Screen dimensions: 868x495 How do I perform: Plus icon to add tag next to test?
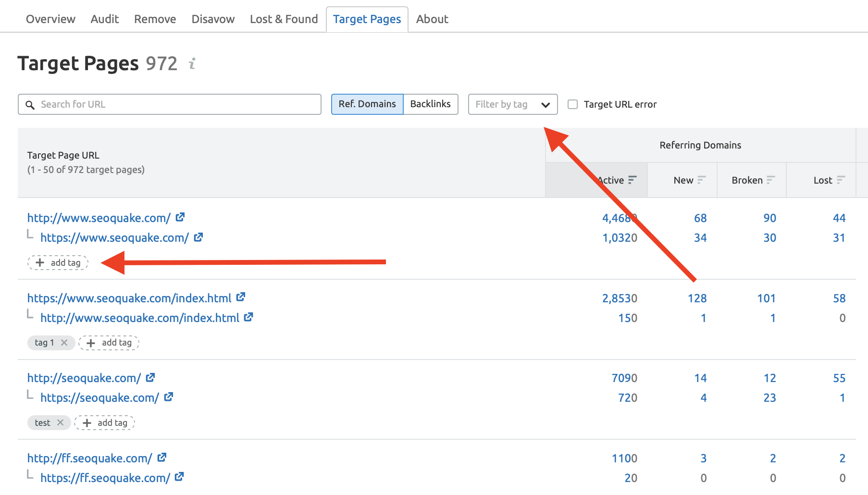87,423
